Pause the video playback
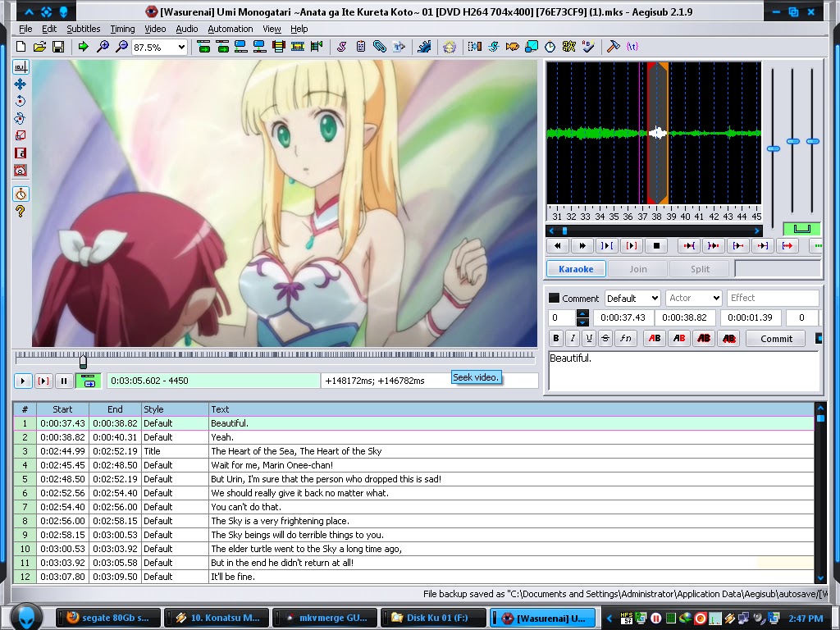 (x=64, y=381)
